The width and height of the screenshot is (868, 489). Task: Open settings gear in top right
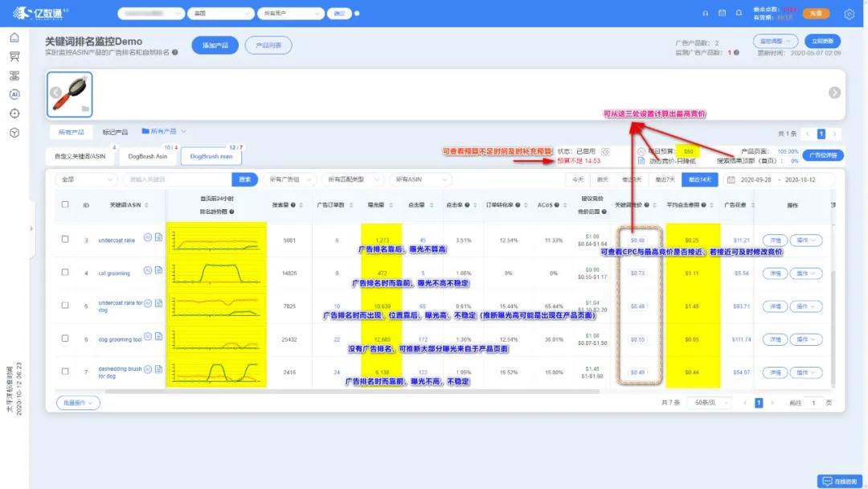pos(850,14)
